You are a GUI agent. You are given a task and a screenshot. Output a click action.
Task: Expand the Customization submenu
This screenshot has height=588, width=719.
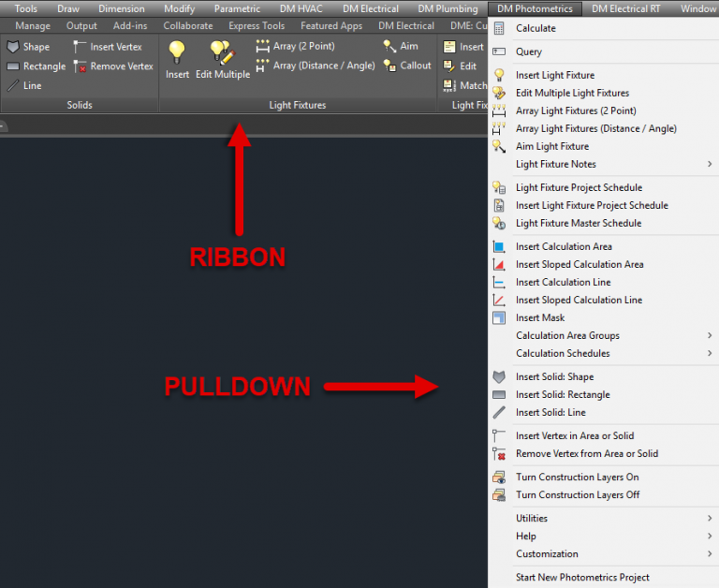(x=603, y=554)
